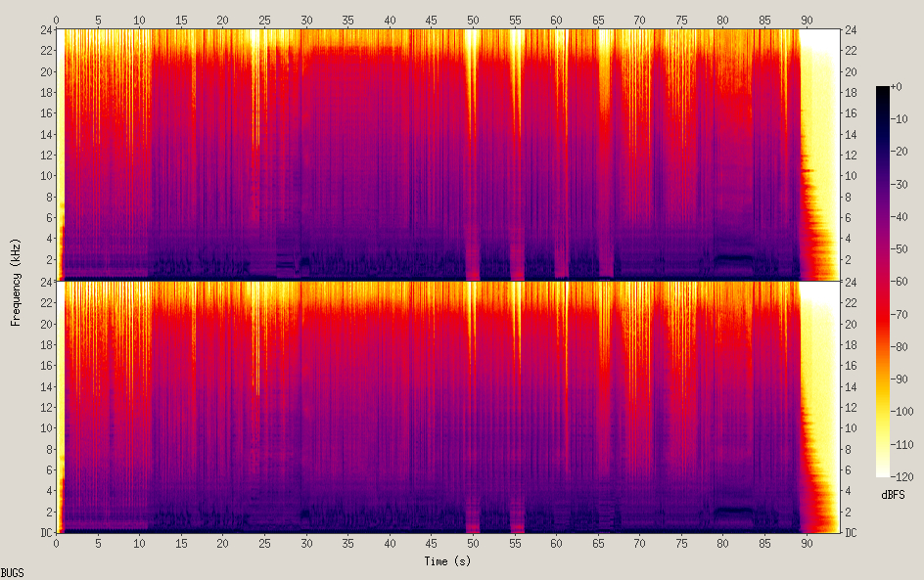Image resolution: width=924 pixels, height=580 pixels.
Task: Select the 5 second tick on the bottom time axis
Action: [98, 544]
